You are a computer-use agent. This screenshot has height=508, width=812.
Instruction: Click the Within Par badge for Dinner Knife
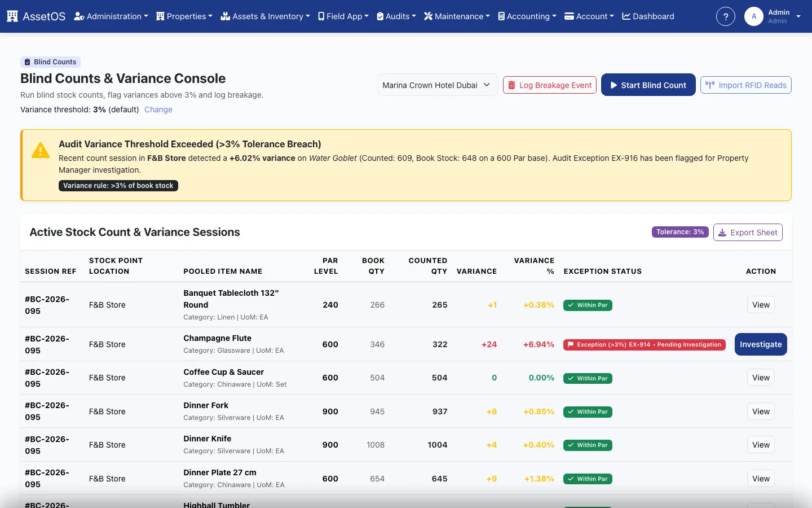coord(588,445)
